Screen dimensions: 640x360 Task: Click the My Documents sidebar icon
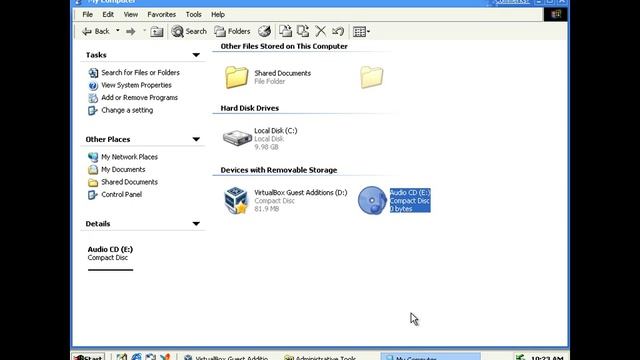[93, 169]
